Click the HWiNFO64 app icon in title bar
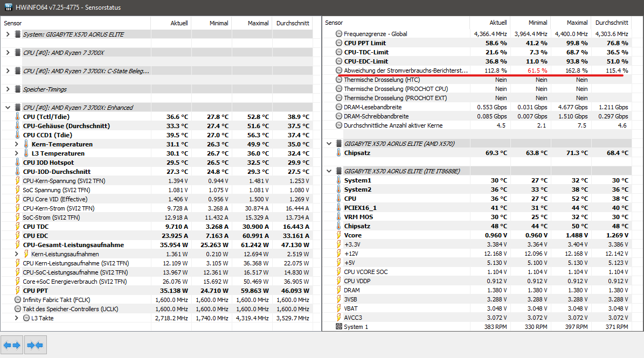 pyautogui.click(x=8, y=7)
